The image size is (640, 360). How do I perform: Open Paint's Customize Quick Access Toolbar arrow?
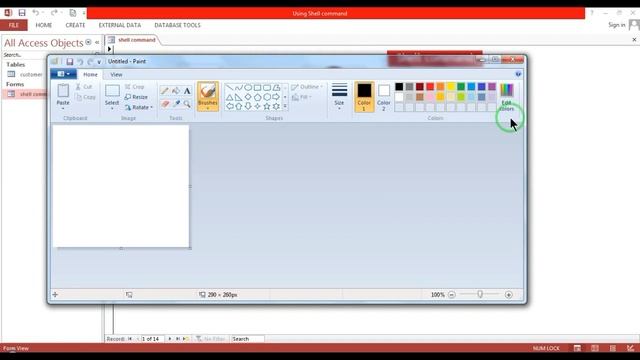99,62
